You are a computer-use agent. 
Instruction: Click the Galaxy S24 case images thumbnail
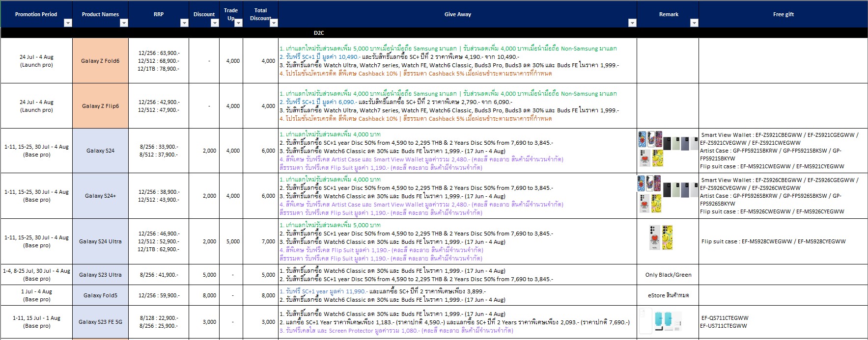click(x=668, y=149)
